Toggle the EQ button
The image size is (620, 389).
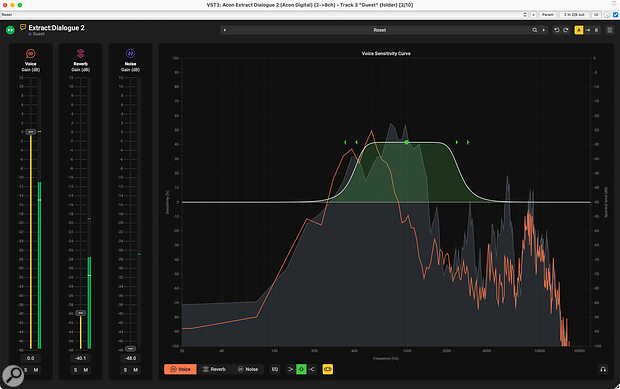(x=275, y=369)
